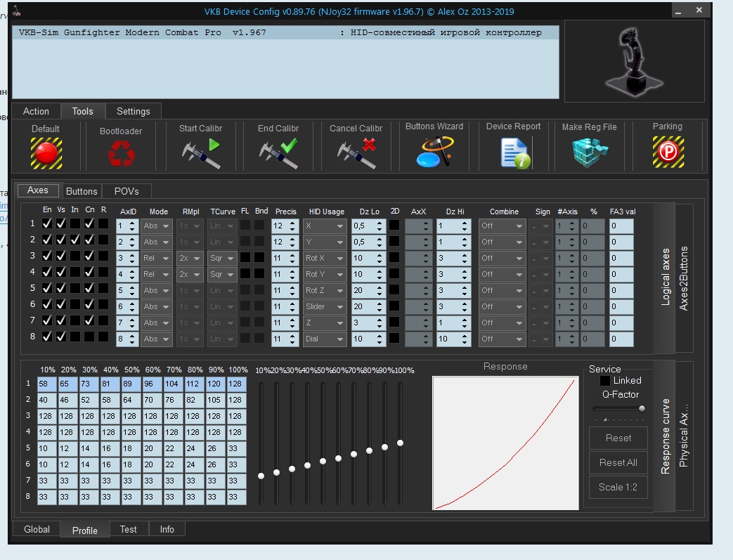Click Precis field for axis 2
This screenshot has width=733, height=560.
(285, 242)
